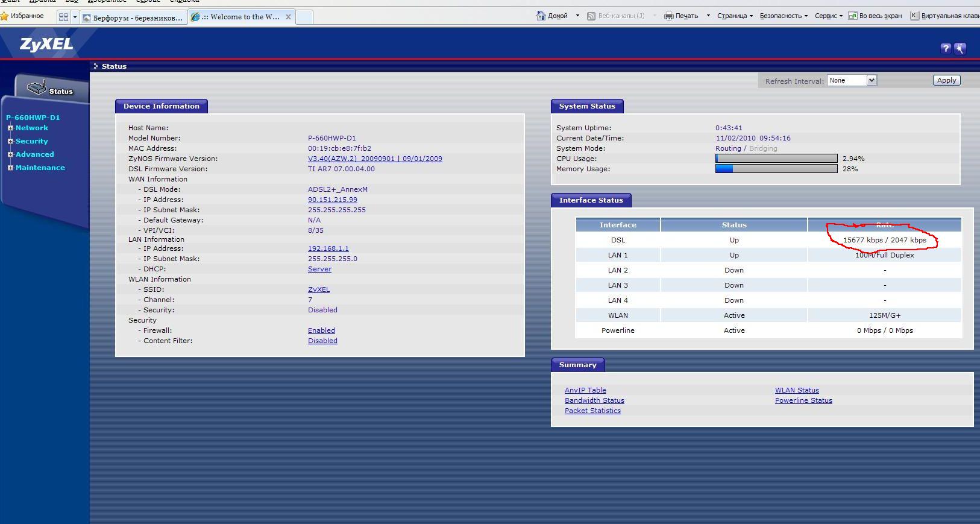
Task: Switch to the Берфорум browser tab
Action: [135, 17]
